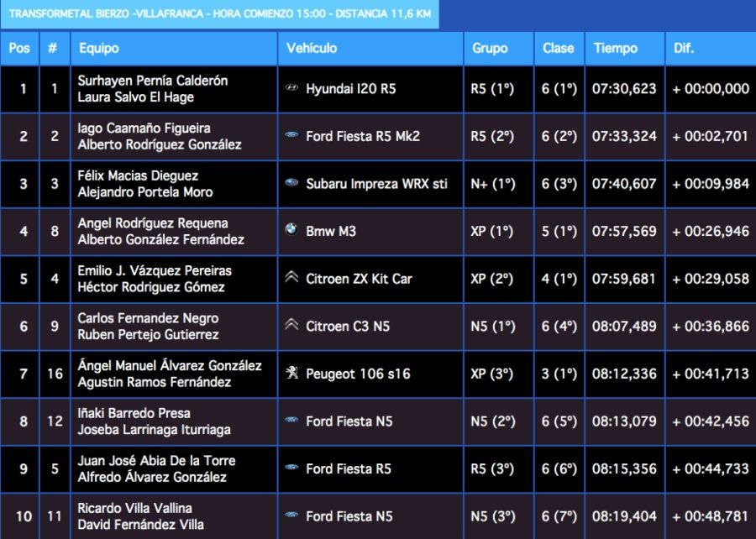Click the BMW logo next to Bmw M3
Image resolution: width=756 pixels, height=539 pixels.
tap(291, 230)
